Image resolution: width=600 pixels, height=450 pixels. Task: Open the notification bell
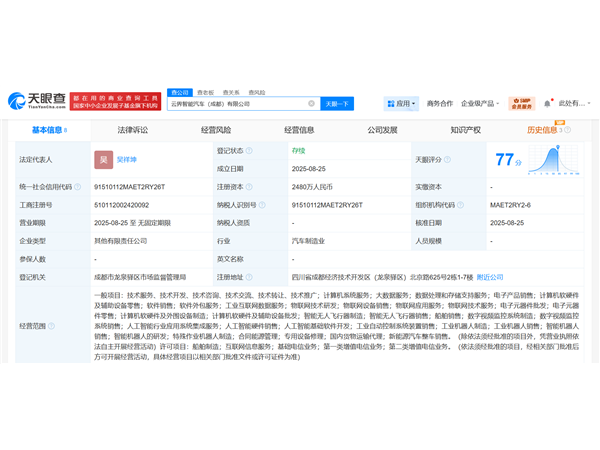pyautogui.click(x=547, y=103)
